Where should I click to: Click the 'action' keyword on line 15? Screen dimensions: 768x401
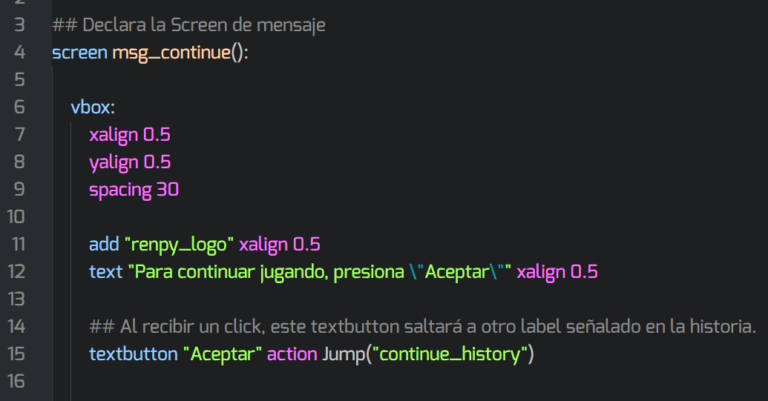pos(292,353)
